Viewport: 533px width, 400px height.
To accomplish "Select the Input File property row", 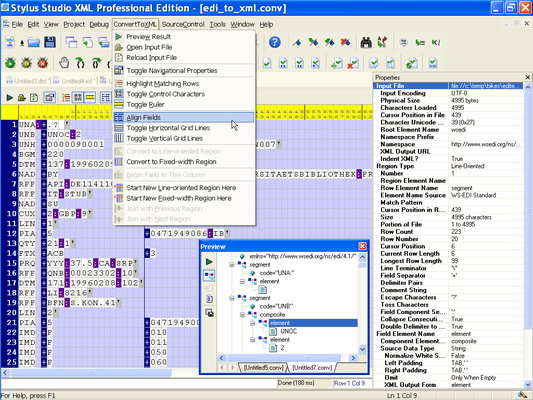I will coord(448,86).
